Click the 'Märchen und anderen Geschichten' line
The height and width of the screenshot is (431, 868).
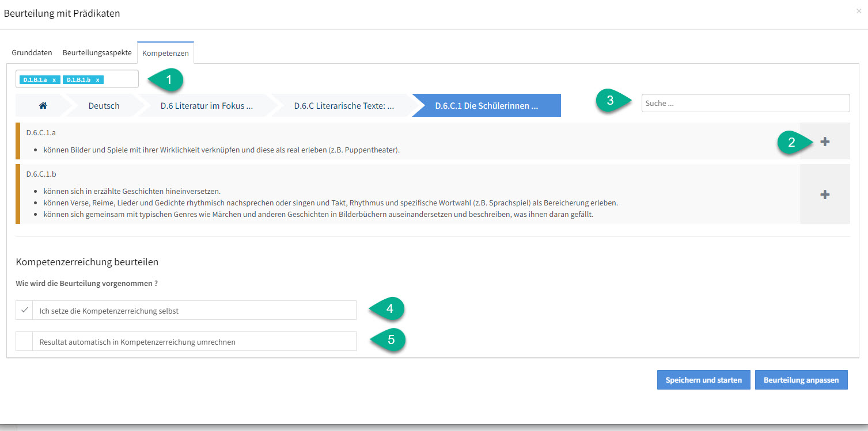(x=318, y=215)
